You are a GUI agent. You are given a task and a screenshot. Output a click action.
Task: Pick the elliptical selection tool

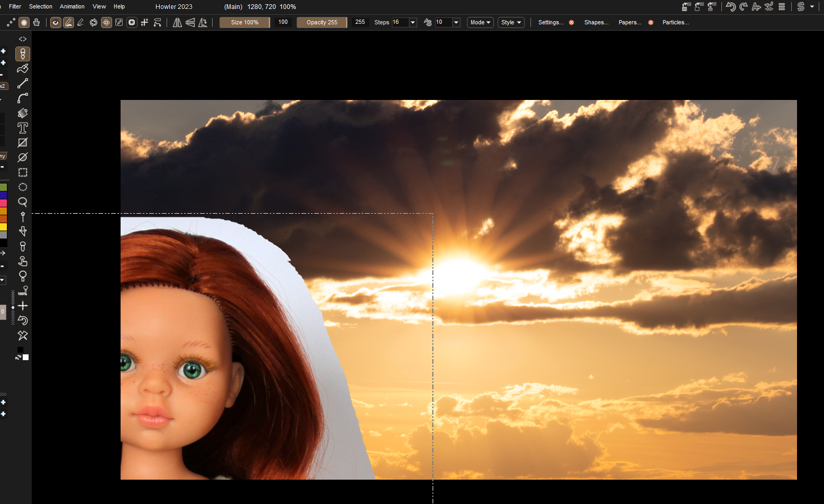[x=23, y=187]
